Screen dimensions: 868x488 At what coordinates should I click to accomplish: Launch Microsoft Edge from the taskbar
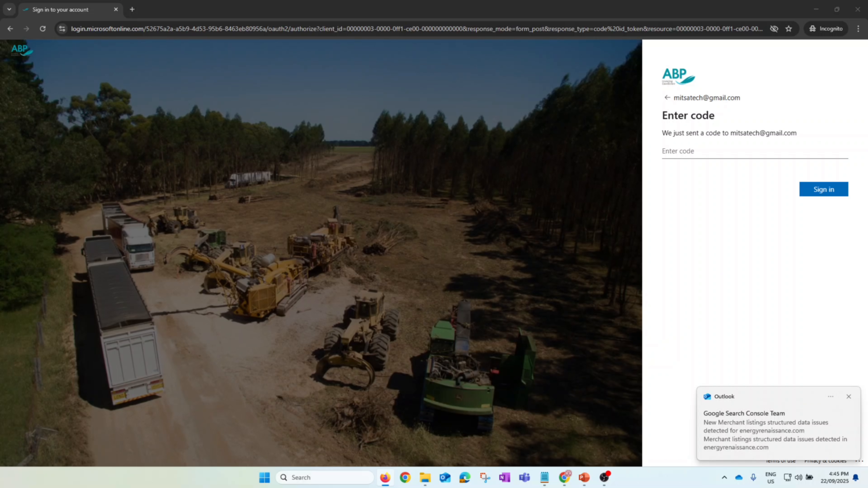tap(465, 477)
